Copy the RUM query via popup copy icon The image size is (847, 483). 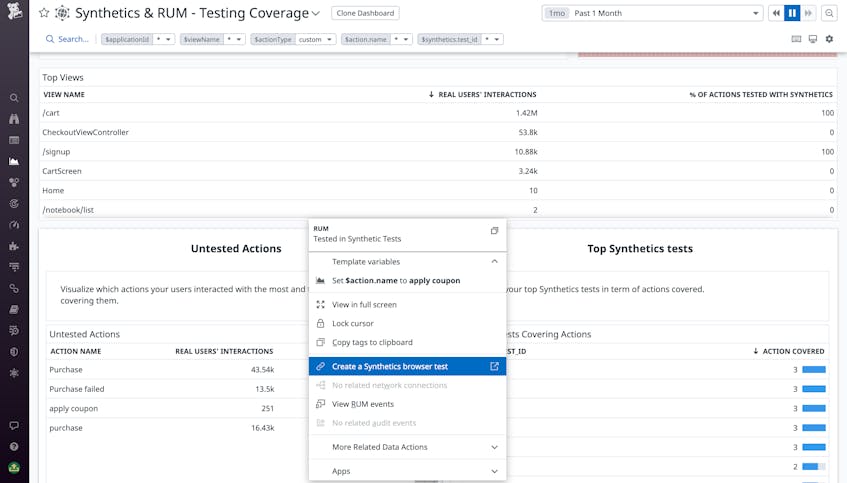pos(494,231)
